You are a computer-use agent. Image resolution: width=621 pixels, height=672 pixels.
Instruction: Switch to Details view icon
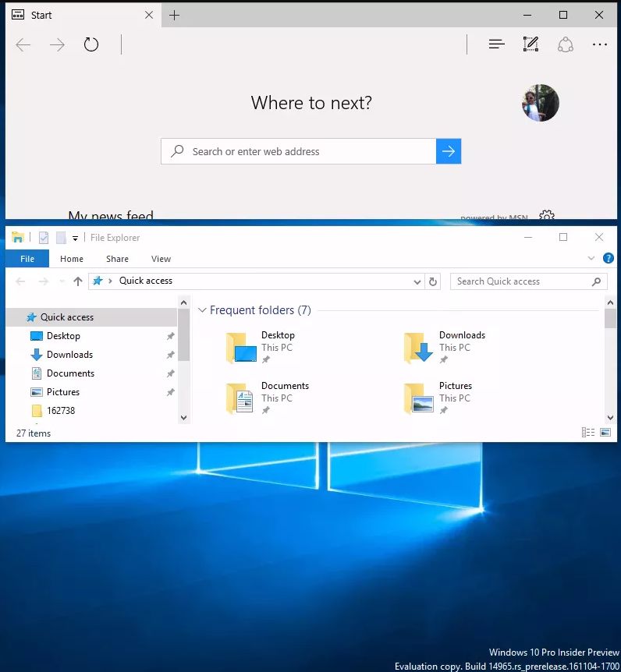click(588, 432)
